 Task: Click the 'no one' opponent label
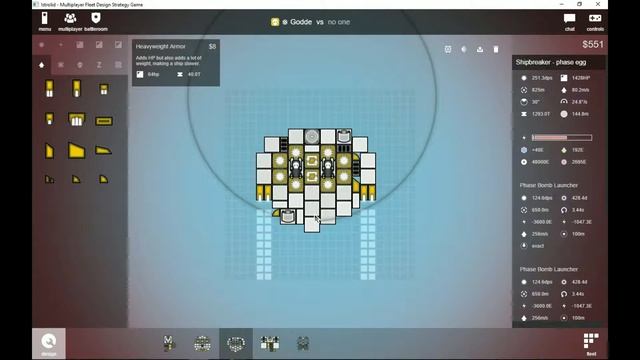(x=338, y=22)
